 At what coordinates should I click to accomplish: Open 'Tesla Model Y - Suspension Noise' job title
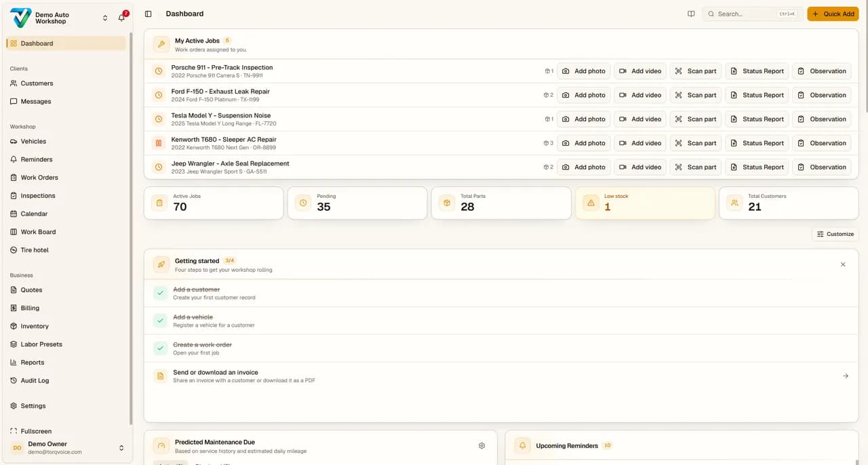point(221,116)
